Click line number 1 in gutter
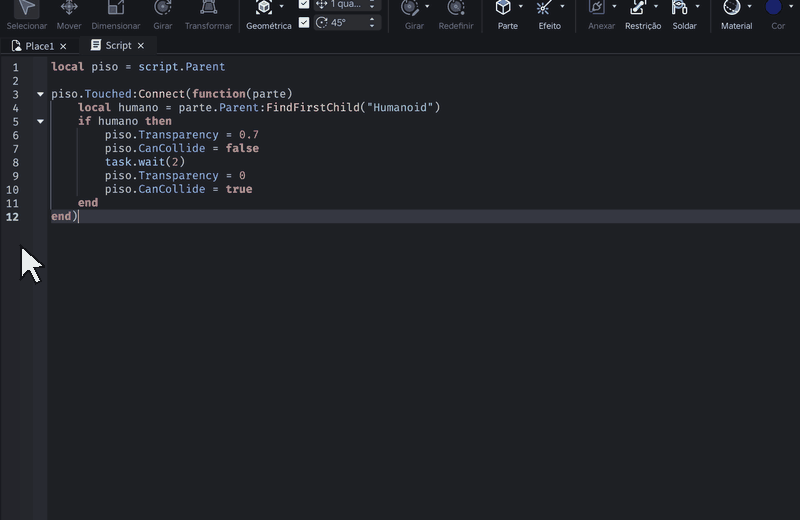Screen dimensions: 800x520 tap(15, 67)
